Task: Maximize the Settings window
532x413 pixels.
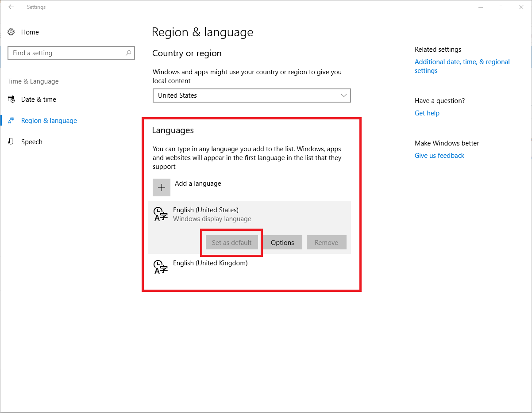Action: click(501, 7)
